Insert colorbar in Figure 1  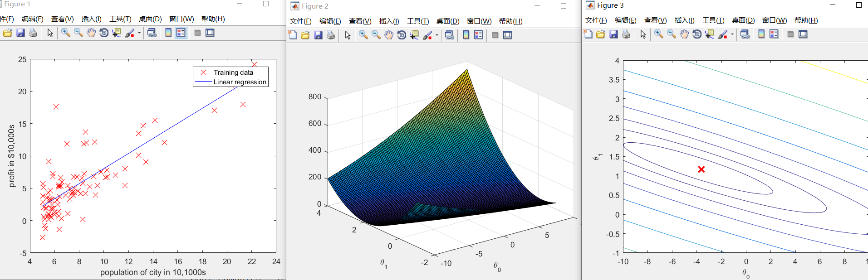[168, 33]
